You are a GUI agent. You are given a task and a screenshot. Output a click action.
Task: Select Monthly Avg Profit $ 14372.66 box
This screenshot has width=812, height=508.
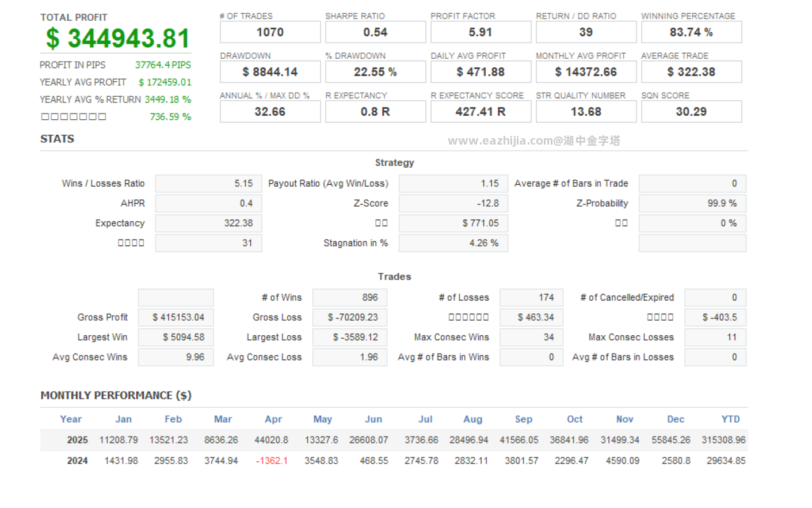coord(586,72)
